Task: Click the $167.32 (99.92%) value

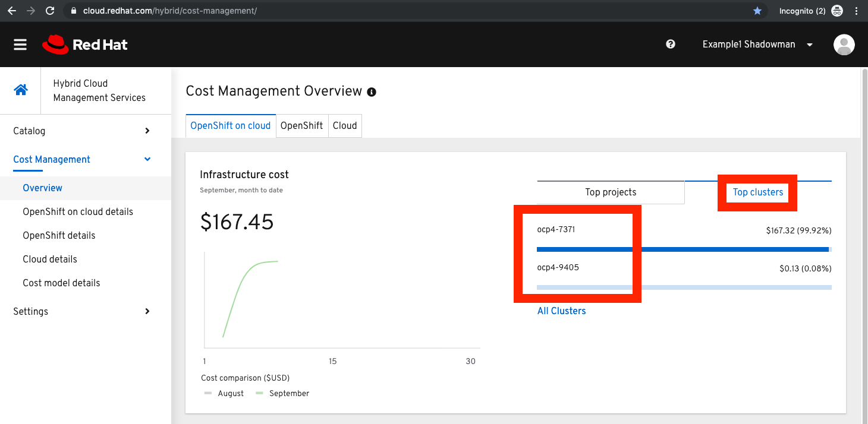Action: pyautogui.click(x=798, y=230)
